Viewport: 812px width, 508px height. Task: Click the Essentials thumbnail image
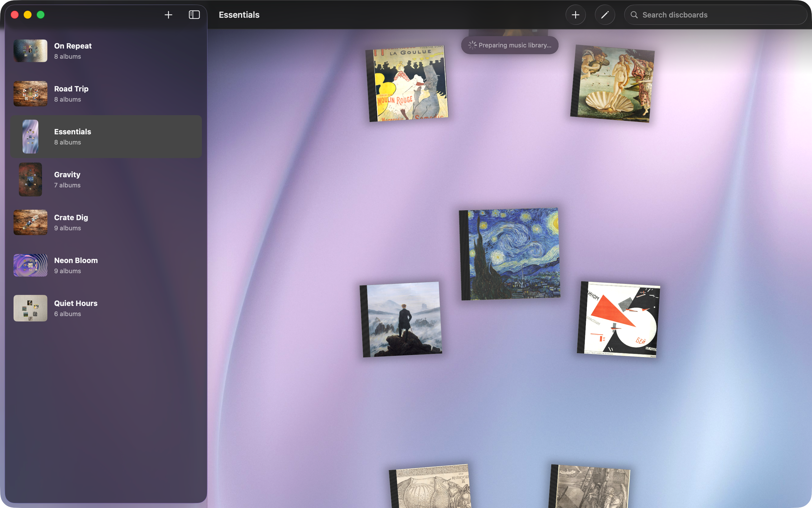coord(30,137)
